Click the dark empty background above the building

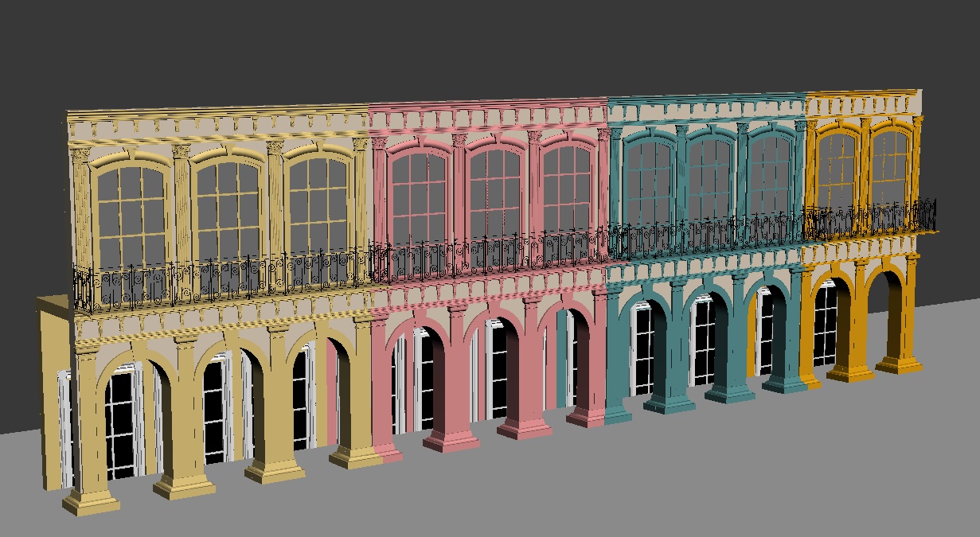[478, 48]
